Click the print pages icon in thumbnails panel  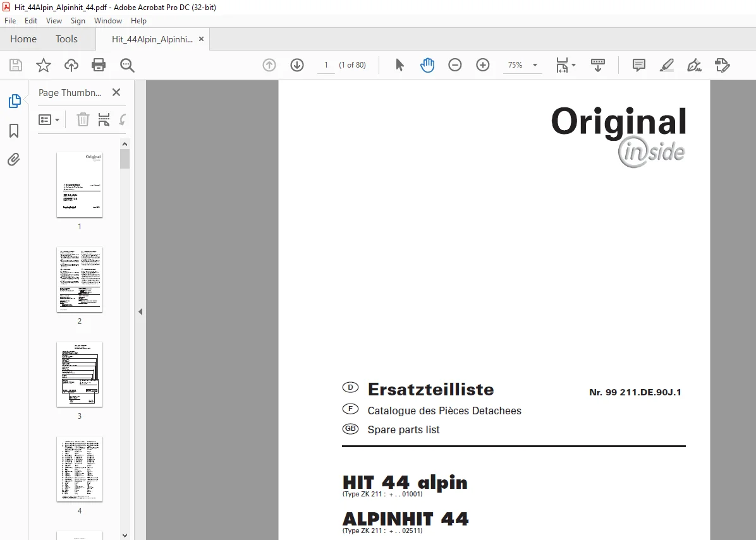pyautogui.click(x=104, y=119)
